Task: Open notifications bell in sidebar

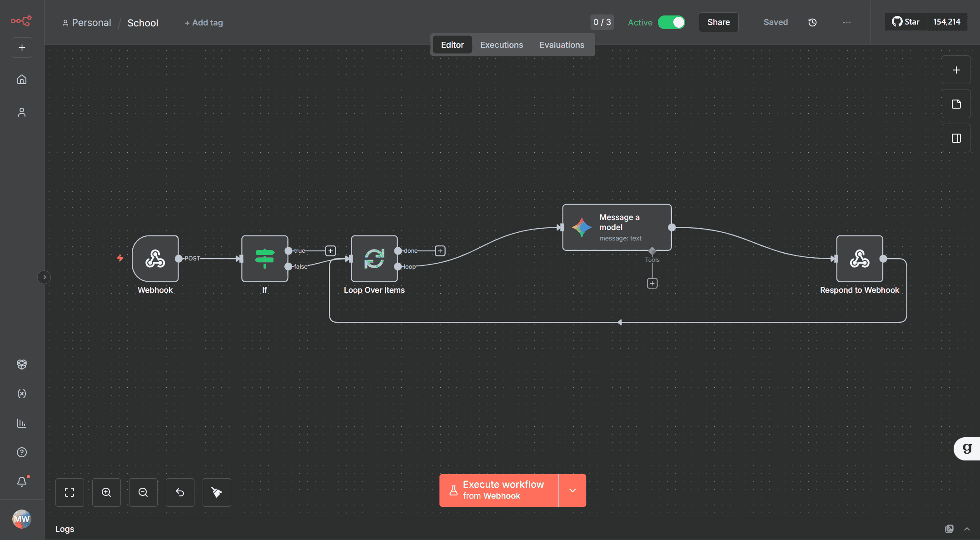Action: click(22, 481)
